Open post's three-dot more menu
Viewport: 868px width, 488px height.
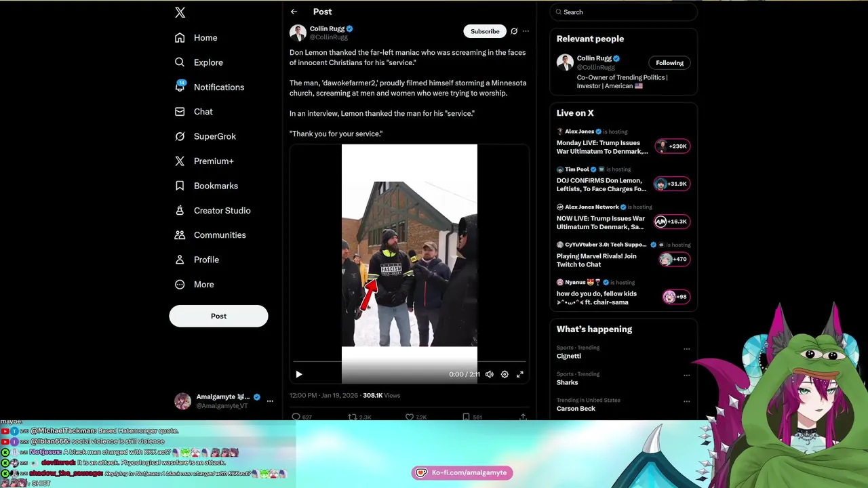click(x=526, y=31)
